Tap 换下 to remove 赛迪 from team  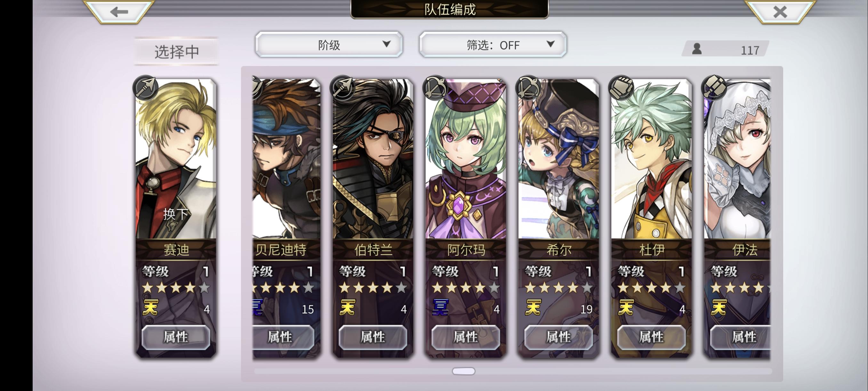(175, 213)
